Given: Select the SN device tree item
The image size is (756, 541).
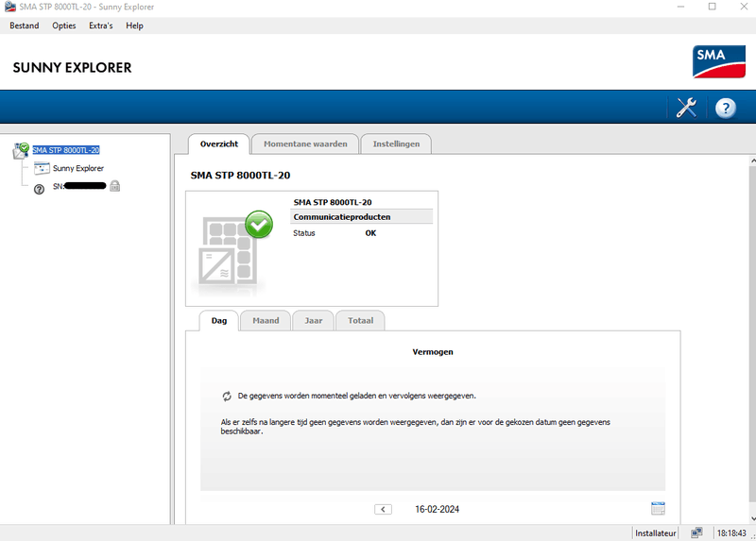Looking at the screenshot, I should [x=79, y=186].
